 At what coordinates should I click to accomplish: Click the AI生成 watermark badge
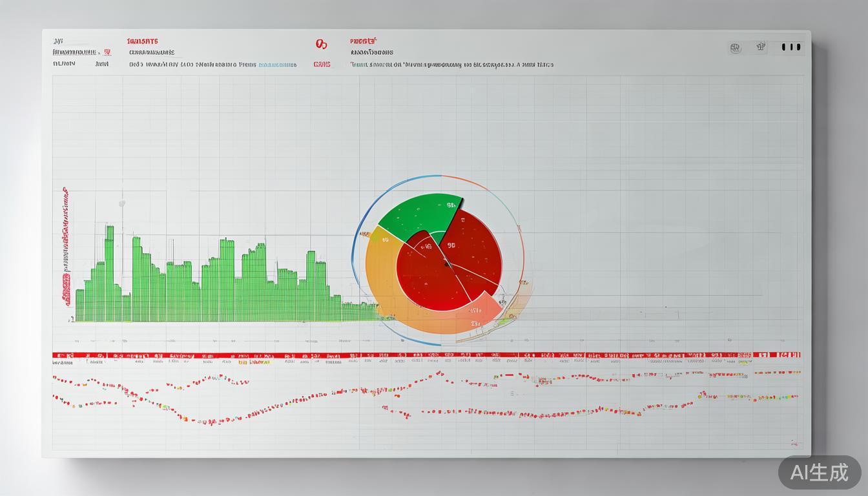[x=820, y=473]
